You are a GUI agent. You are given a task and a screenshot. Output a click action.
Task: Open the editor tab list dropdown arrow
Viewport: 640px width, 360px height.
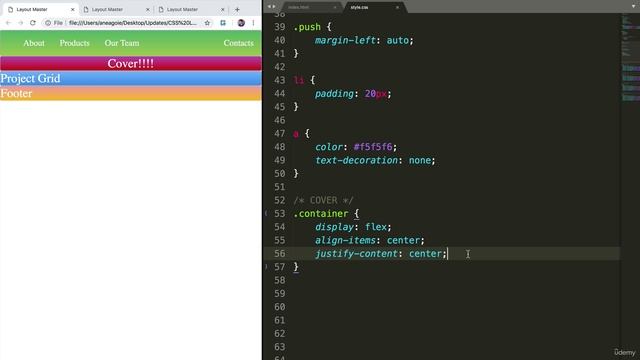click(x=633, y=7)
